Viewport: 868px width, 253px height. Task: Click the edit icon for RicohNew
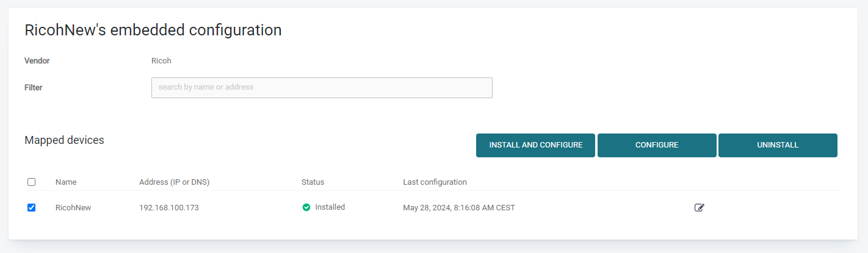click(x=700, y=208)
